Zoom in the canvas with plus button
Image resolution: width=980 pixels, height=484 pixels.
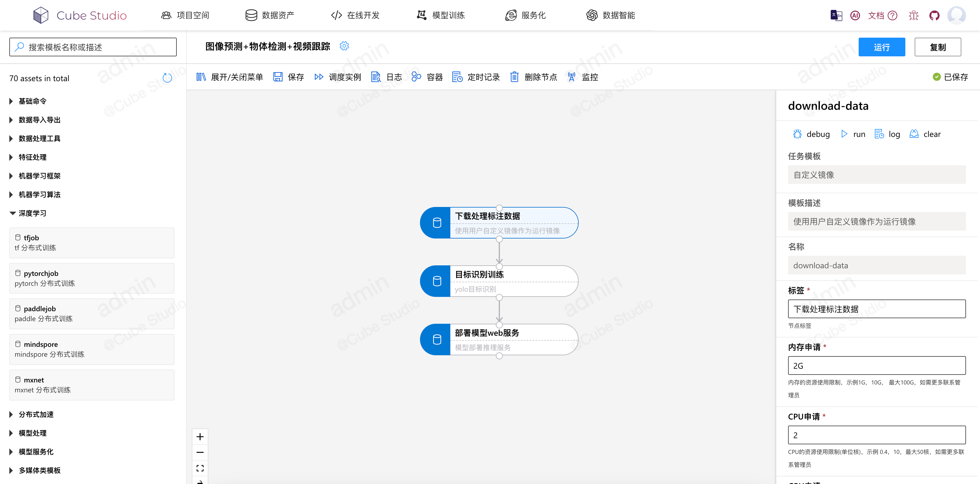point(200,436)
